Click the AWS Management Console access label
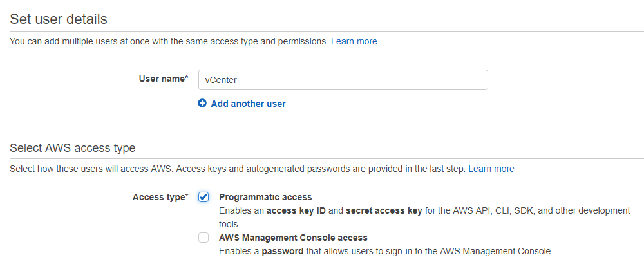 pyautogui.click(x=293, y=238)
